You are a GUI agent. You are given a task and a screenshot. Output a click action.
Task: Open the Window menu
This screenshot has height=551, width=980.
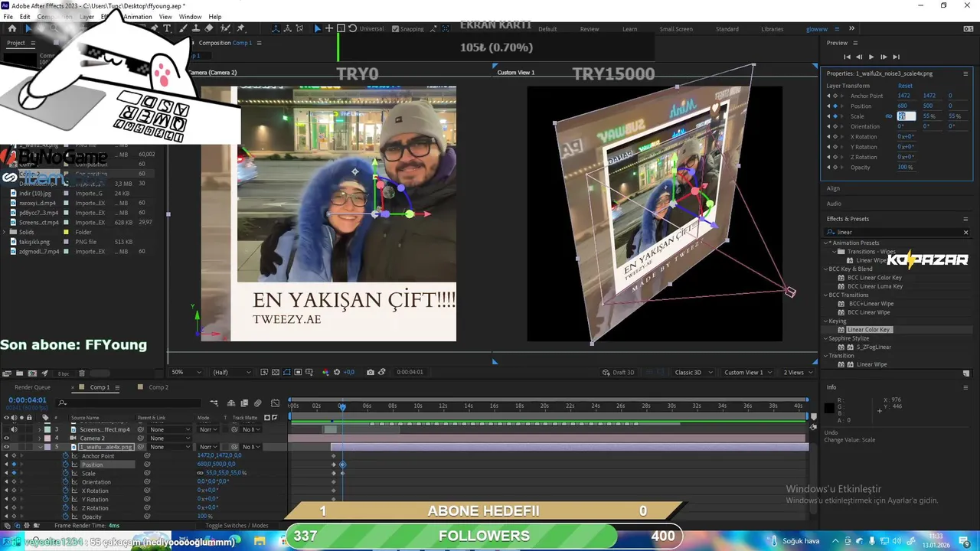click(x=191, y=17)
